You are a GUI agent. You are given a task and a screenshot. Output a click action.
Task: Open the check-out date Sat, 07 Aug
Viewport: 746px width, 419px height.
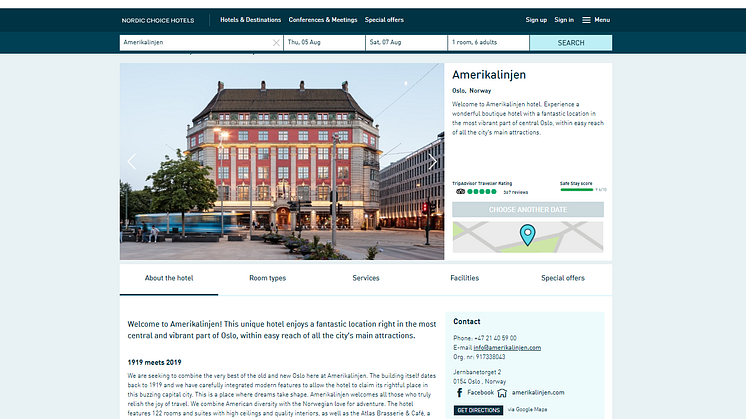pyautogui.click(x=405, y=43)
